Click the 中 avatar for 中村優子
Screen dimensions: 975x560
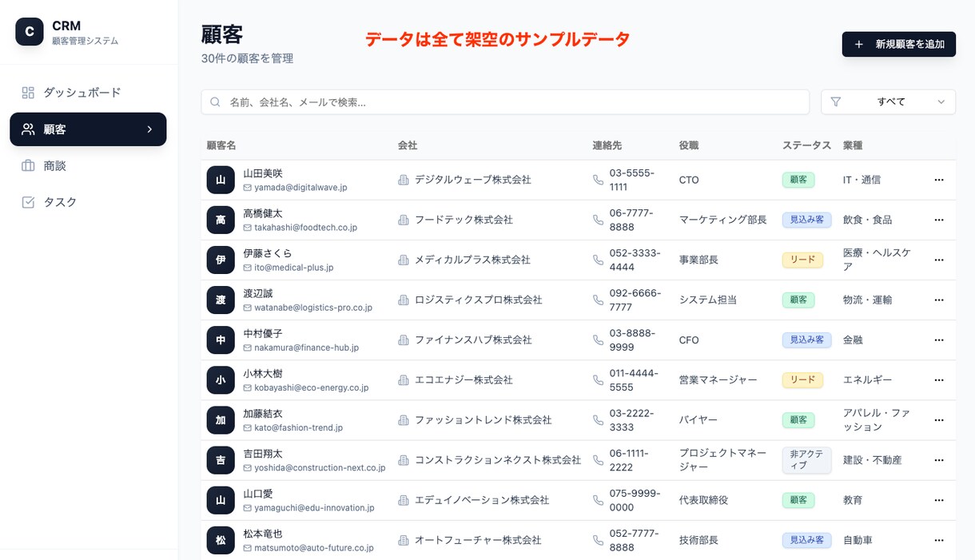pos(221,340)
